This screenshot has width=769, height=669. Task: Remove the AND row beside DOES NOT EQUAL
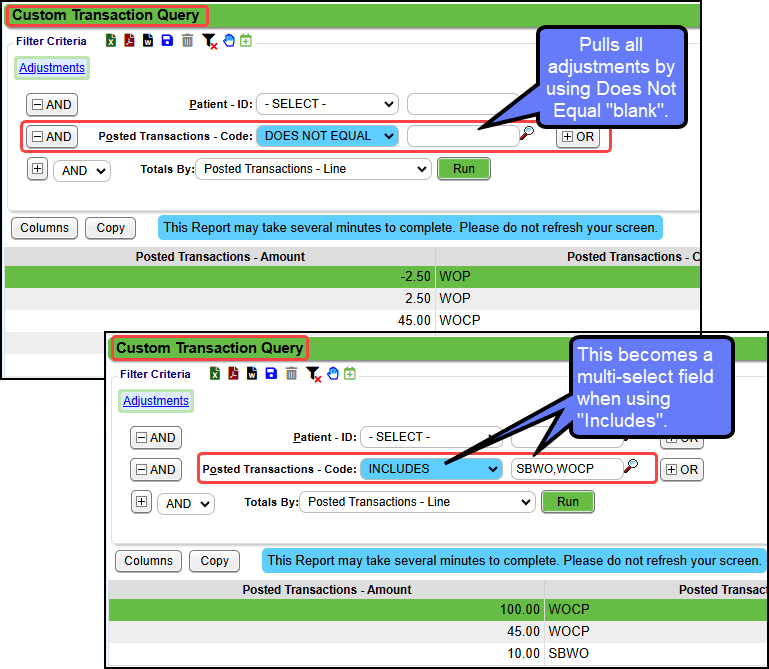pyautogui.click(x=52, y=136)
